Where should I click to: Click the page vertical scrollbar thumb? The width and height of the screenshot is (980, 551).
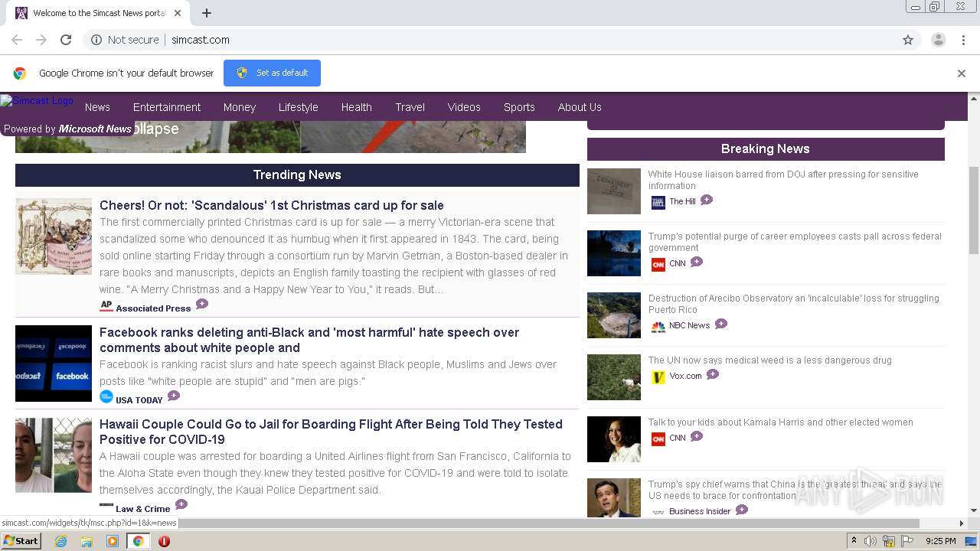coord(974,210)
